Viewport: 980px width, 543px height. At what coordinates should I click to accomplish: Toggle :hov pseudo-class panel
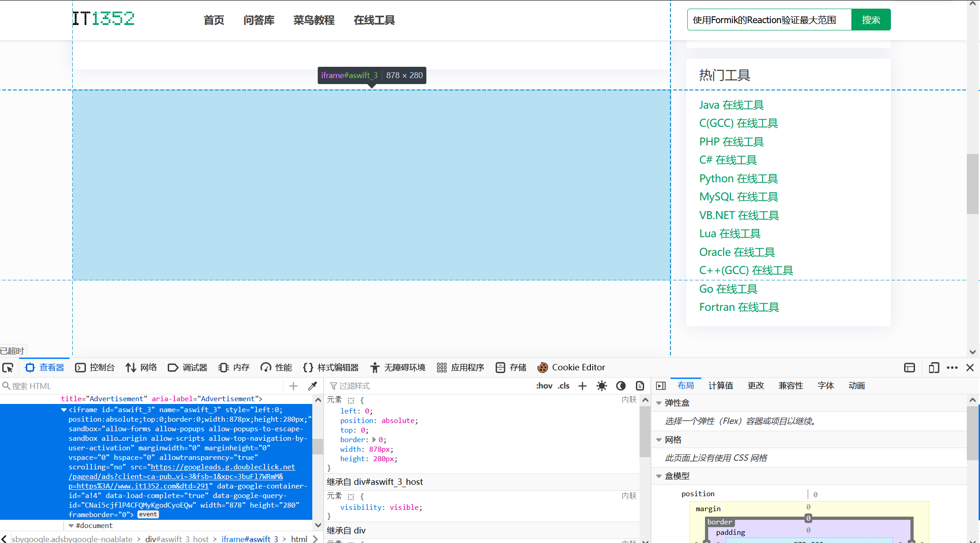click(544, 386)
